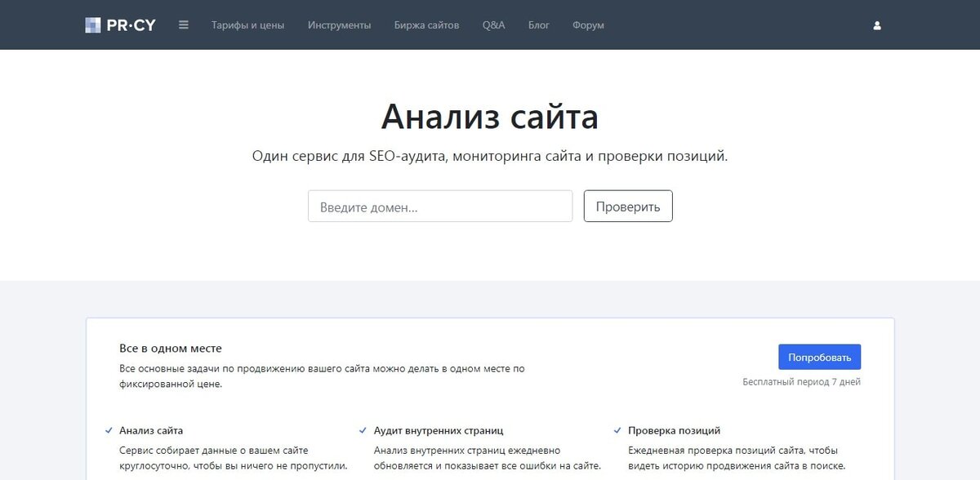Open the hamburger navigation menu
This screenshot has width=980, height=480.
(x=183, y=24)
